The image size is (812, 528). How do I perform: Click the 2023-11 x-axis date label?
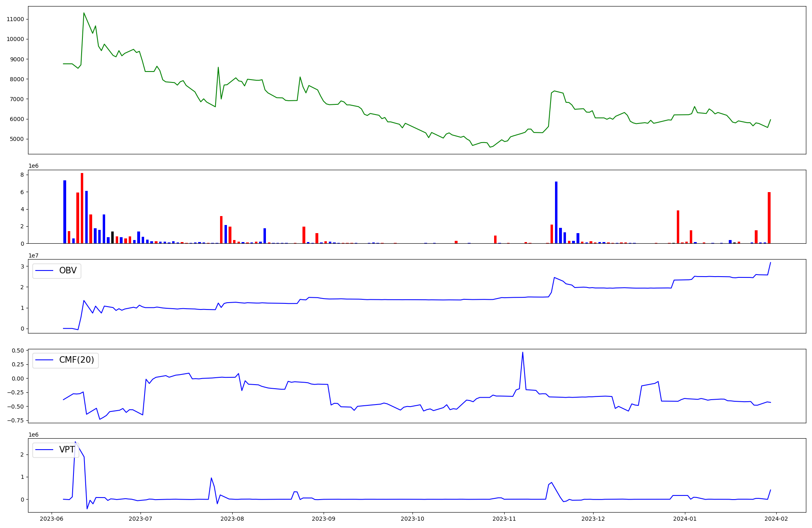coord(504,519)
